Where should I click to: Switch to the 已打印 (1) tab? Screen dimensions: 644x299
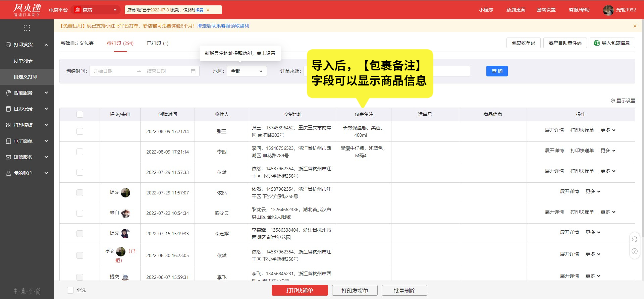158,43
